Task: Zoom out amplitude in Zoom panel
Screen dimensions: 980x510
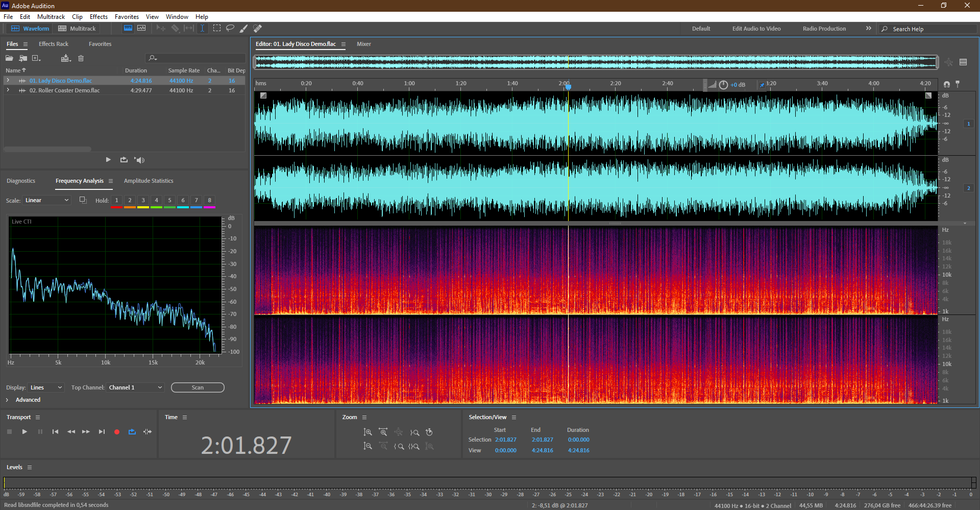Action: [367, 446]
